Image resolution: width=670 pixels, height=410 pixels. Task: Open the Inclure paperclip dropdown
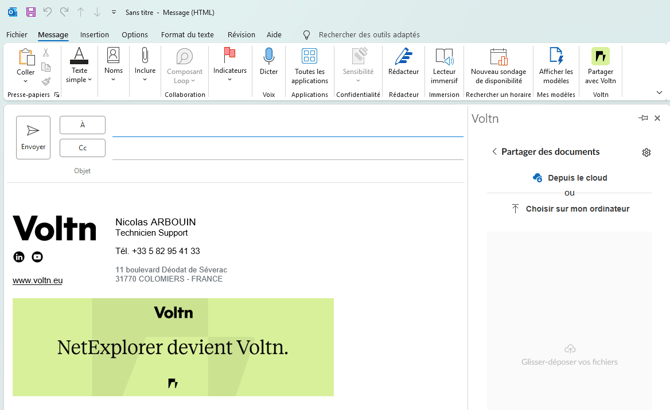tap(145, 64)
